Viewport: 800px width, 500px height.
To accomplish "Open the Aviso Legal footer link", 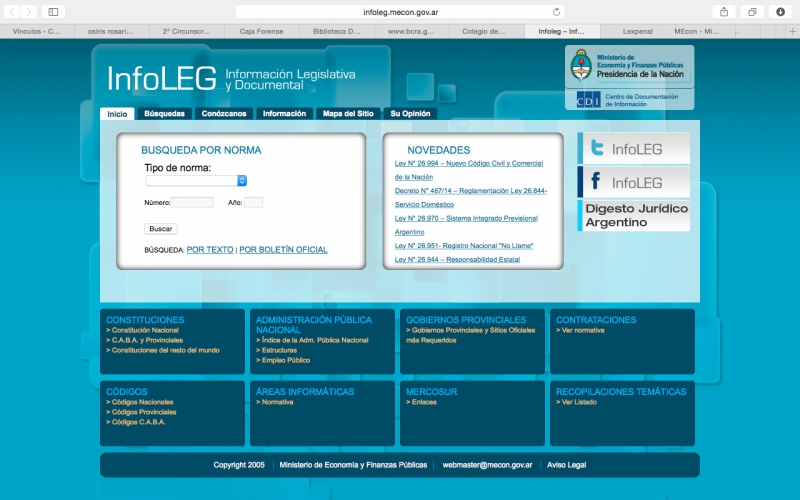I will click(566, 465).
